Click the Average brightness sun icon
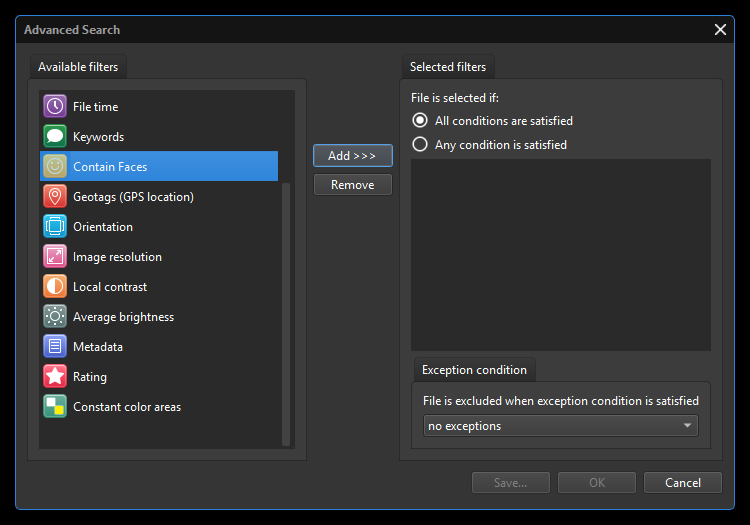 pyautogui.click(x=55, y=317)
